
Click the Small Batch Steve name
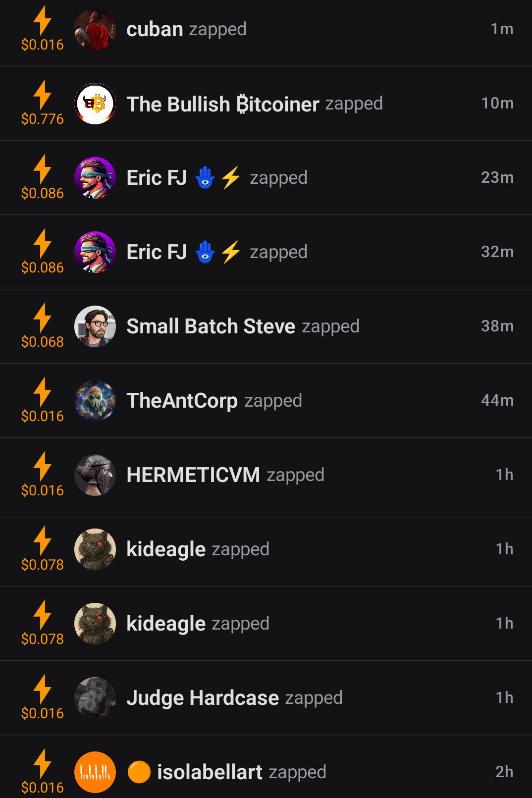[211, 326]
